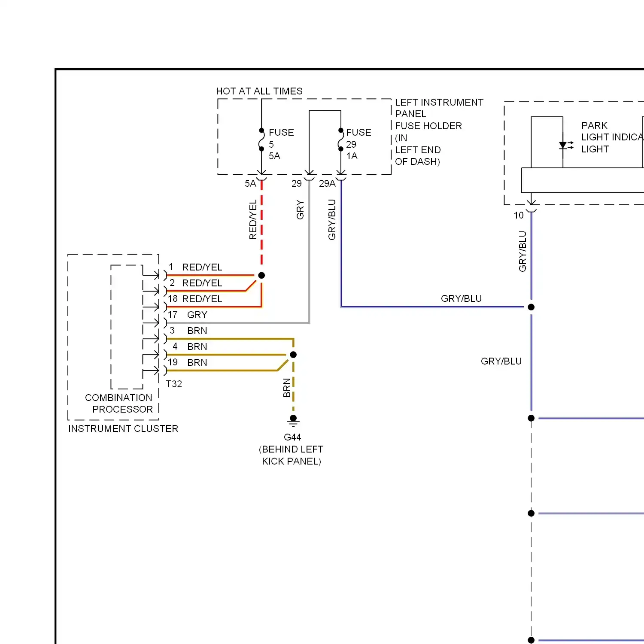Click the RED/YEL splice junction dot
Viewport: 644px width, 644px height.
tap(261, 275)
